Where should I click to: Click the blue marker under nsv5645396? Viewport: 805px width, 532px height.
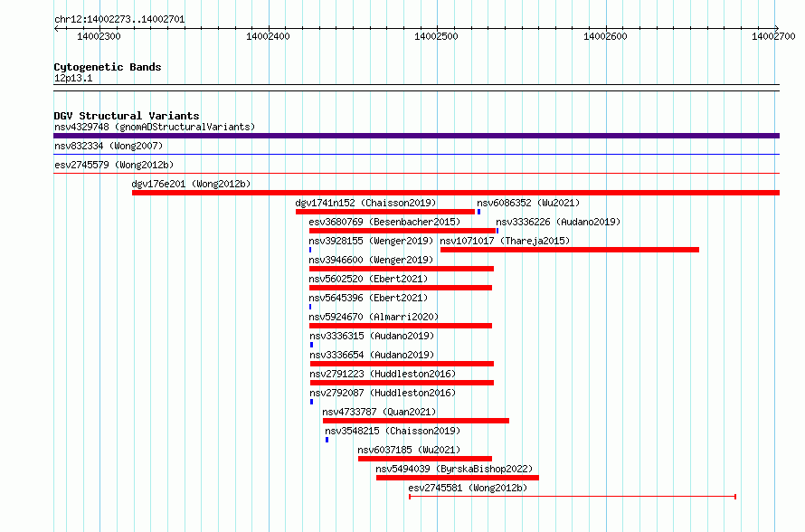310,307
